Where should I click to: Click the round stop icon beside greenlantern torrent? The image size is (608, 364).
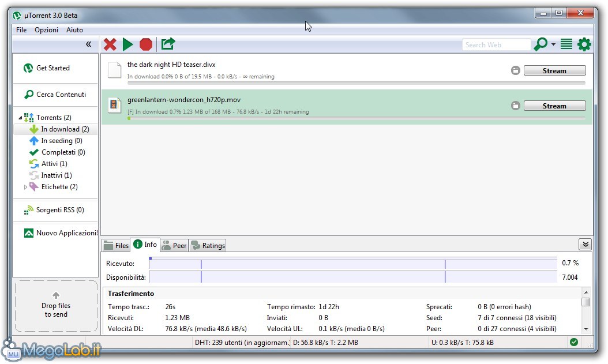click(x=515, y=106)
